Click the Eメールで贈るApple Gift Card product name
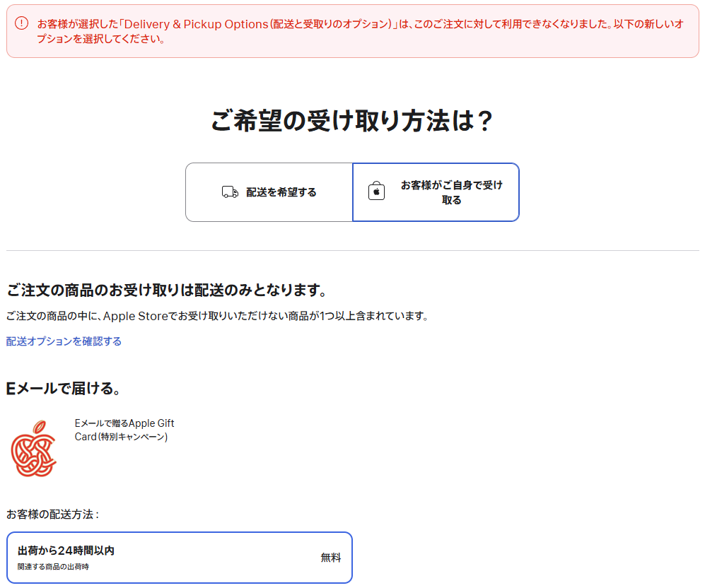705x588 pixels. pyautogui.click(x=124, y=423)
